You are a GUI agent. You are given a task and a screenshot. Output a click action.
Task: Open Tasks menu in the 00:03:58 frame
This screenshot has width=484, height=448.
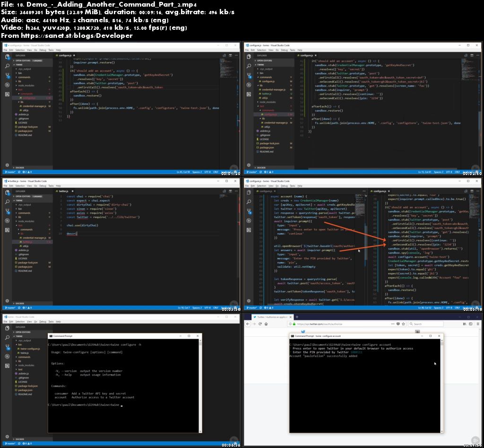pyautogui.click(x=51, y=186)
